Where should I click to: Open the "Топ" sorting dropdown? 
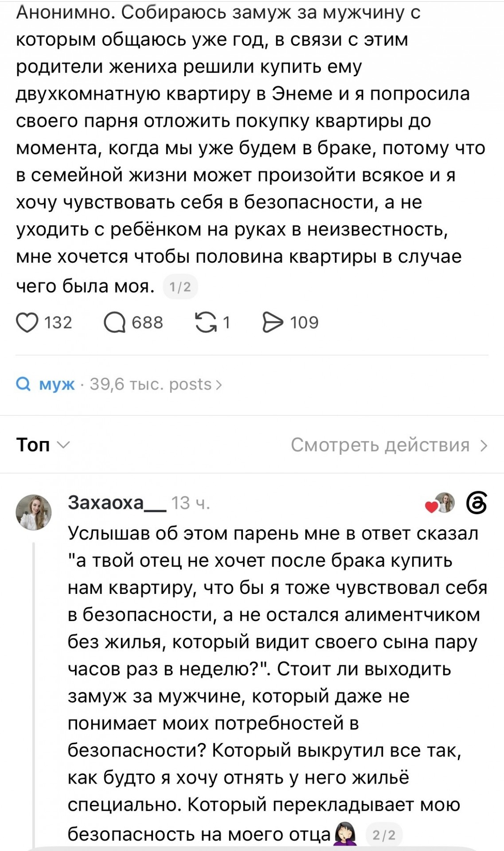[x=43, y=445]
